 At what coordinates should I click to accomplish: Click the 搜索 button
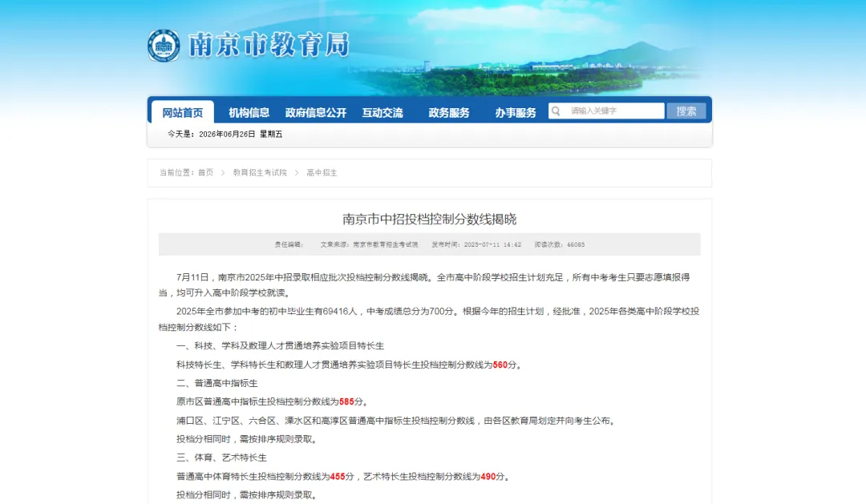click(x=686, y=111)
